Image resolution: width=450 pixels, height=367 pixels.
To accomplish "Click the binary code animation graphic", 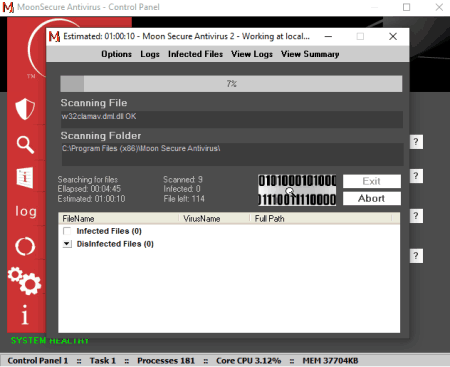I will point(297,190).
